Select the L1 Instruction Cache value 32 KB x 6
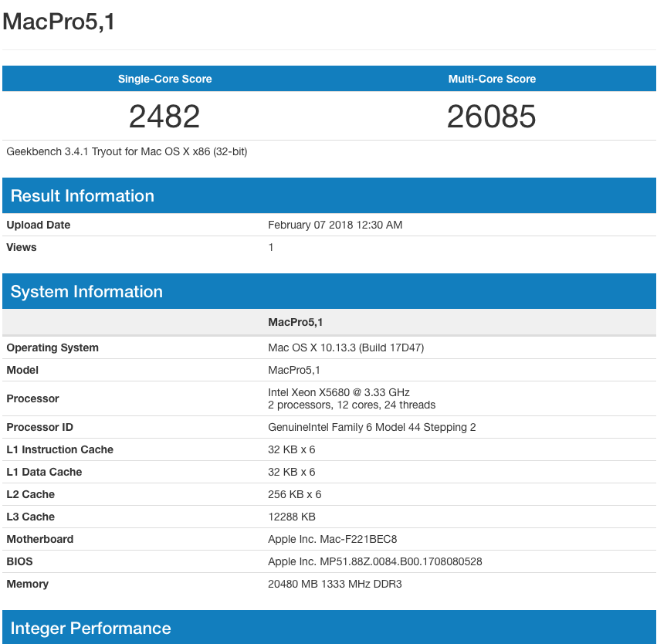The height and width of the screenshot is (644, 657). click(x=292, y=449)
